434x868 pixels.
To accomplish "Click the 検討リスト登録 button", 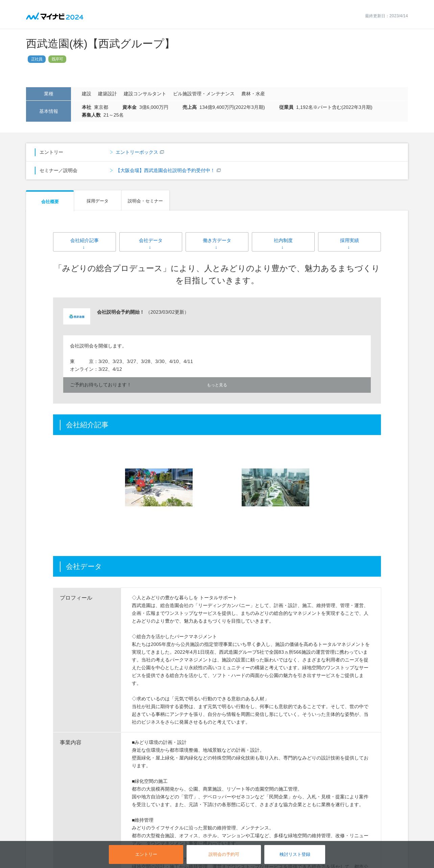I will point(295,854).
